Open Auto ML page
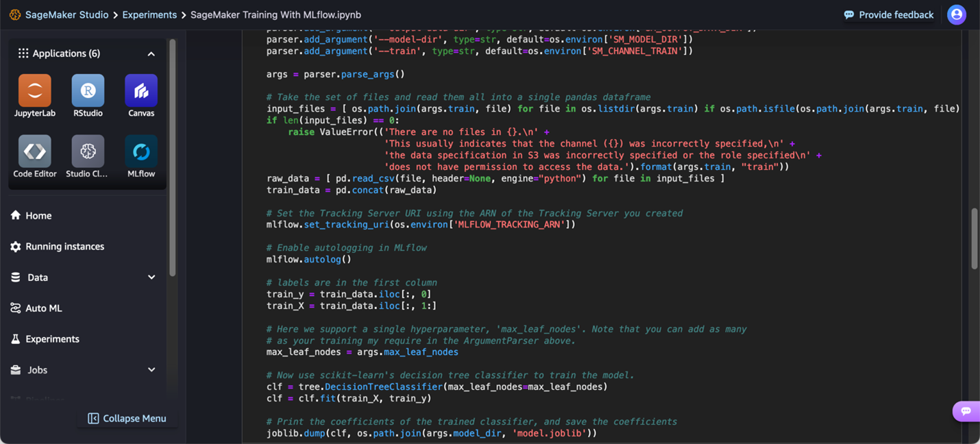 point(44,308)
